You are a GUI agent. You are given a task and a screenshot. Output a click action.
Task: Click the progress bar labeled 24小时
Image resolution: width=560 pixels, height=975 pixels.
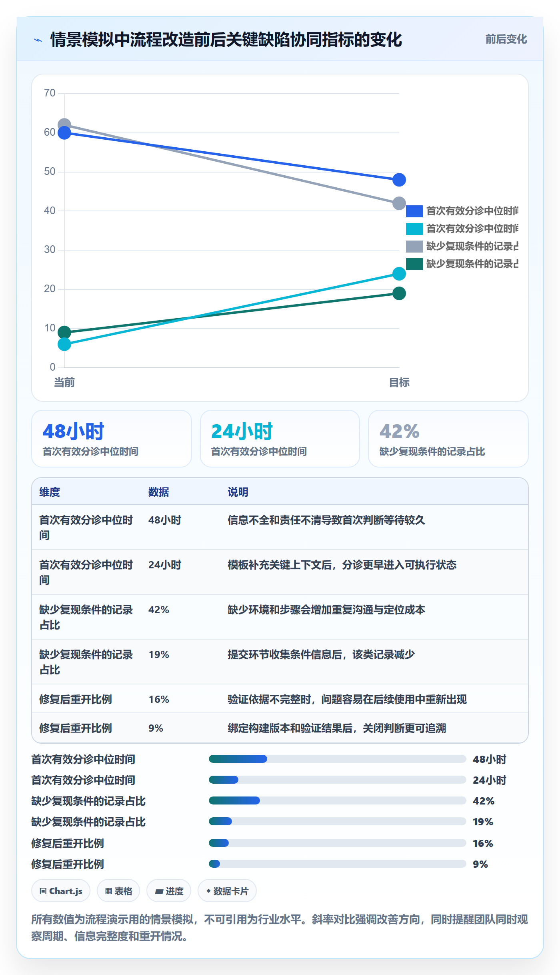click(x=337, y=780)
